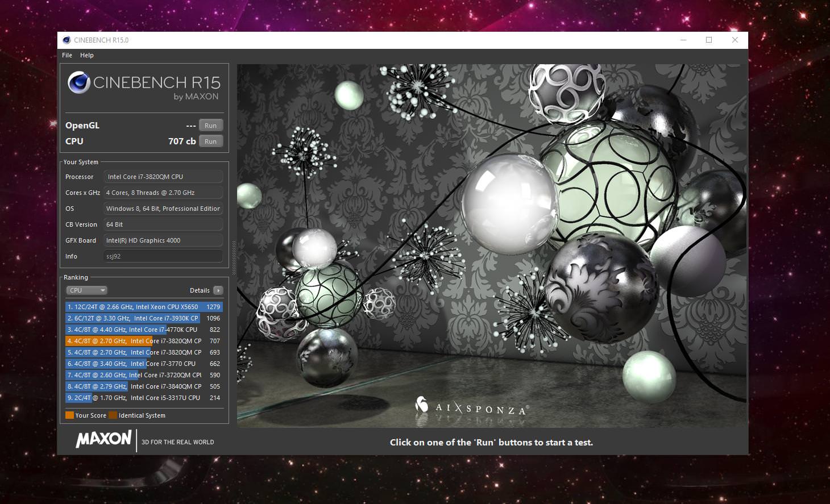Minimize the Cinebench window
The width and height of the screenshot is (830, 504).
click(683, 40)
